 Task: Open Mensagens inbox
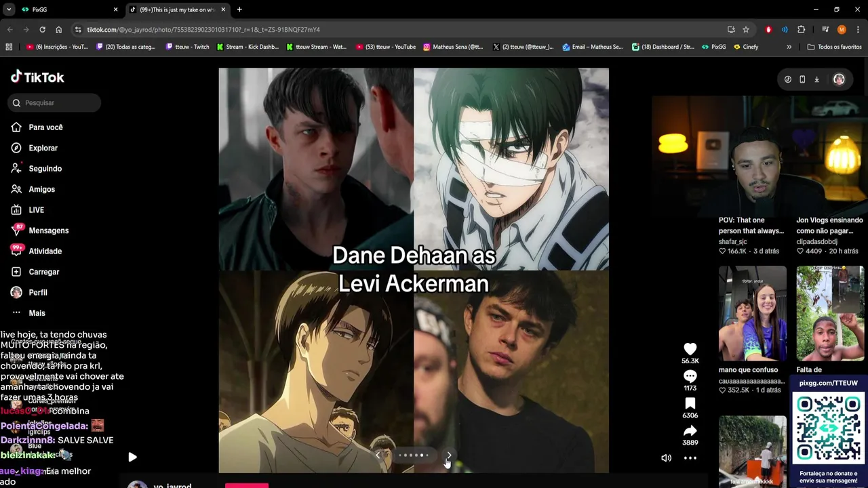tap(48, 230)
